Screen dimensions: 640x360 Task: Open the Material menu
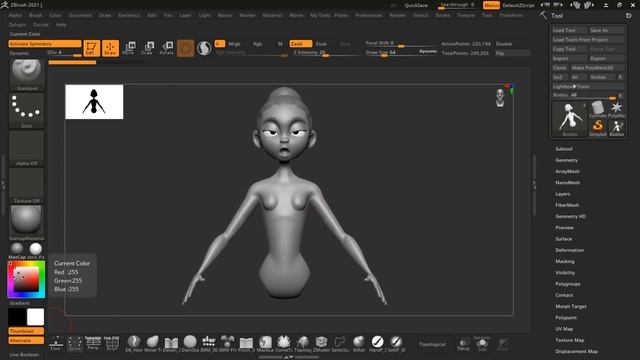(272, 15)
